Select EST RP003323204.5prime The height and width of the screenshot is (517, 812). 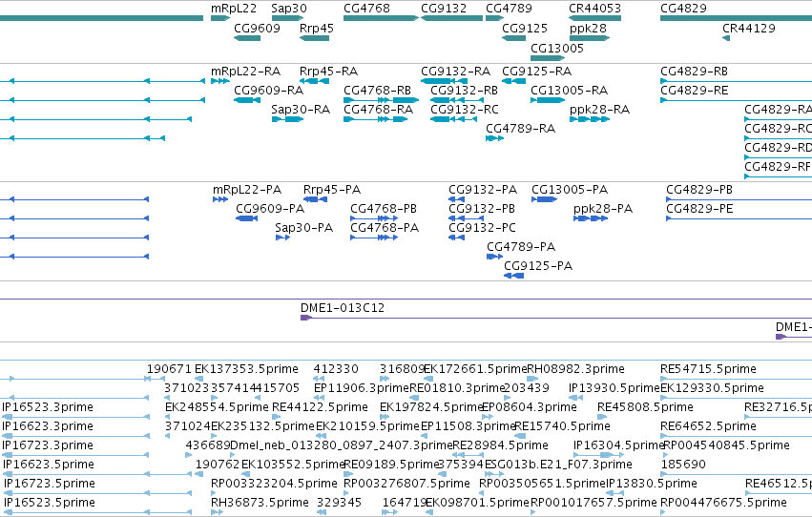coord(216,493)
